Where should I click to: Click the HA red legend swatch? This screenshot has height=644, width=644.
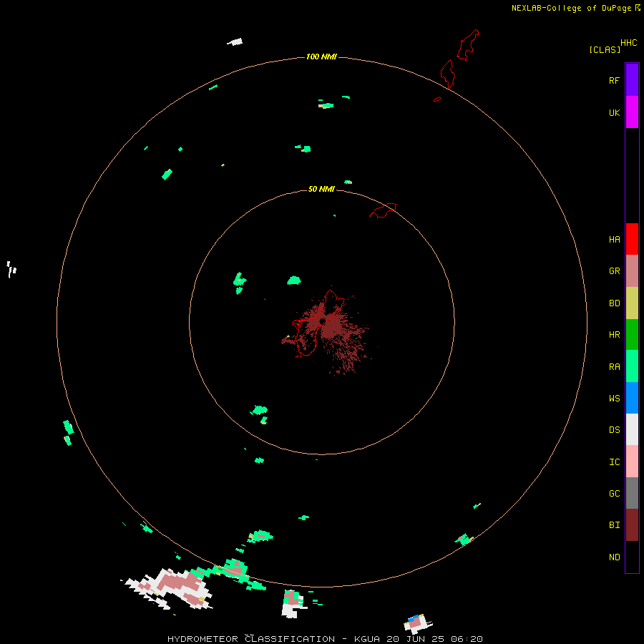(x=632, y=239)
